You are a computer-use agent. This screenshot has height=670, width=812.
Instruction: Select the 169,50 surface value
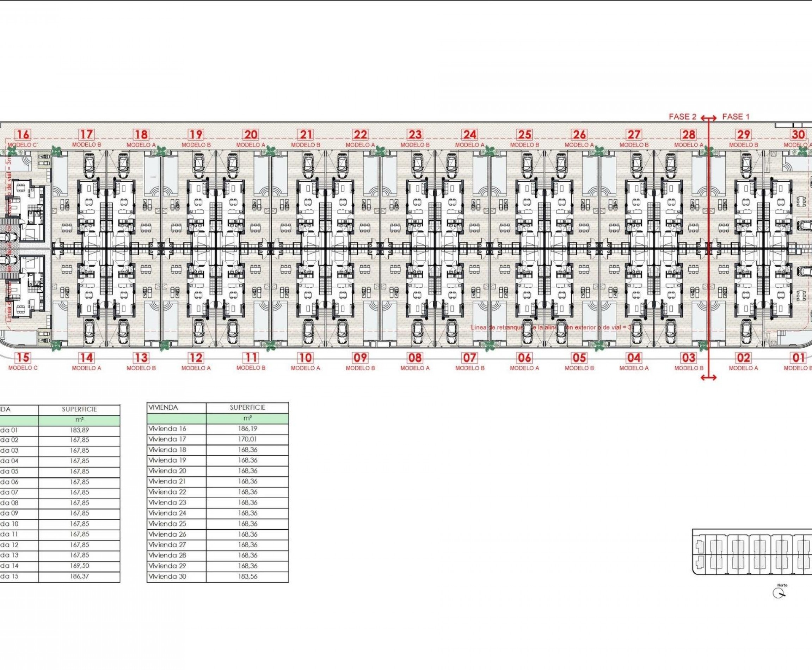pyautogui.click(x=79, y=565)
